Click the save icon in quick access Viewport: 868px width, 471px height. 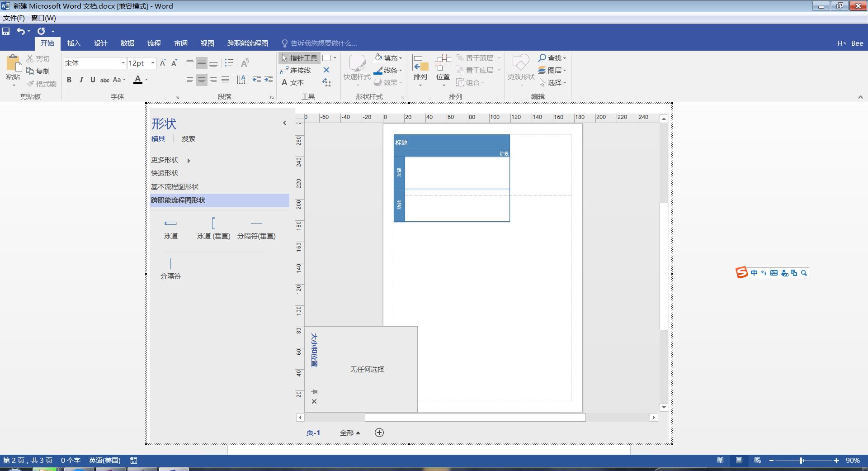tap(6, 31)
